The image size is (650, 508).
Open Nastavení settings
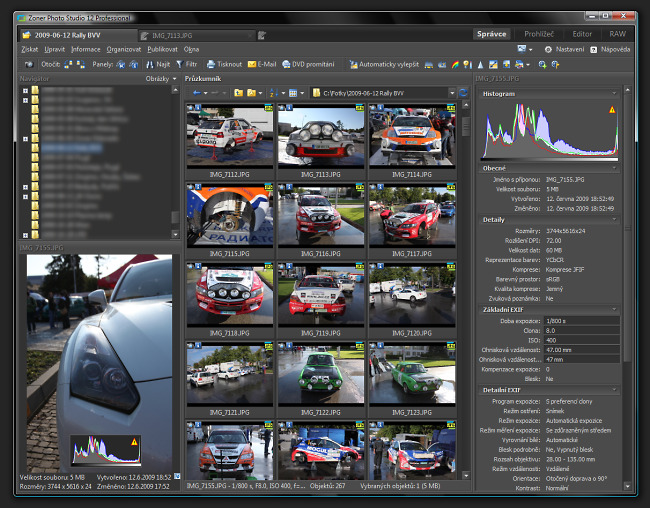[564, 49]
